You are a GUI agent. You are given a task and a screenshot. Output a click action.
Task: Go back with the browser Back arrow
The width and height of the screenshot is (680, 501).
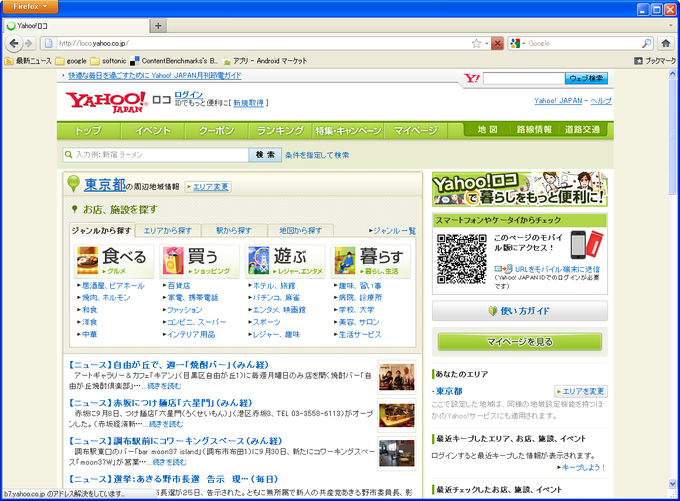(14, 43)
